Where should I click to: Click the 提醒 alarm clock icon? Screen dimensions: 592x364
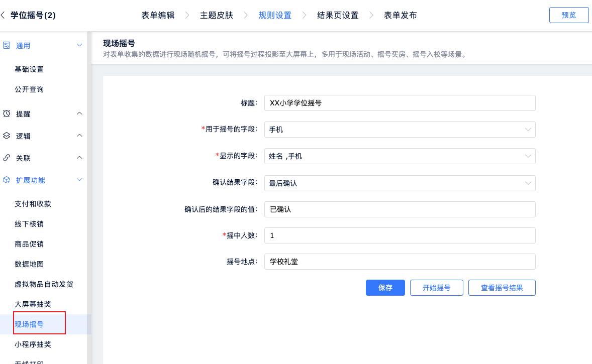click(x=7, y=113)
